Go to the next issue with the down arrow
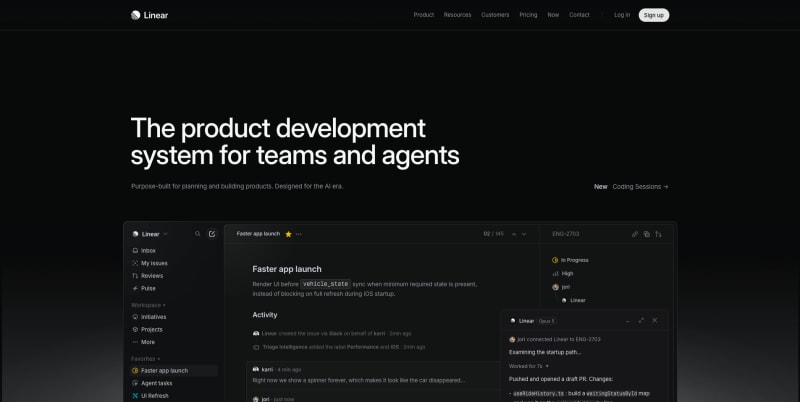800x402 pixels. (524, 234)
